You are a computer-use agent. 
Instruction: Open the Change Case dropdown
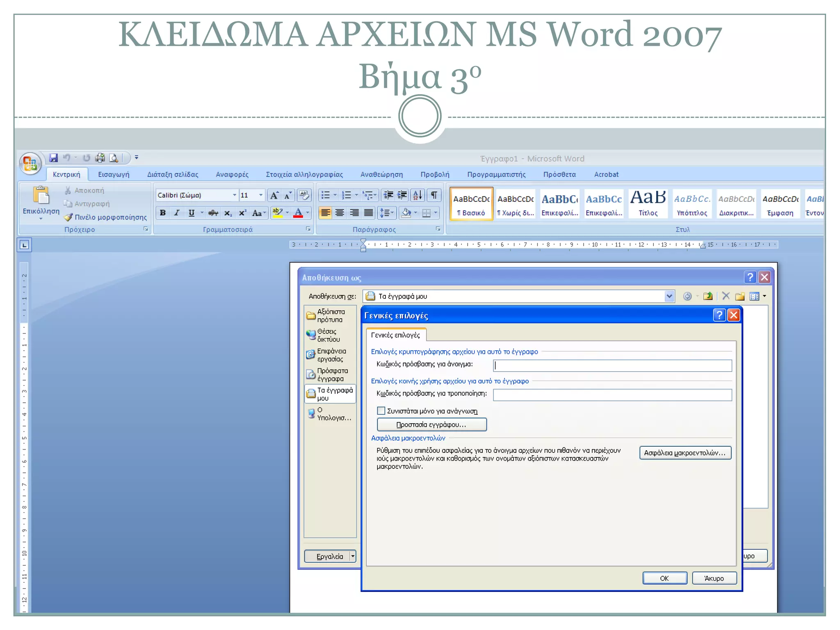click(x=259, y=213)
